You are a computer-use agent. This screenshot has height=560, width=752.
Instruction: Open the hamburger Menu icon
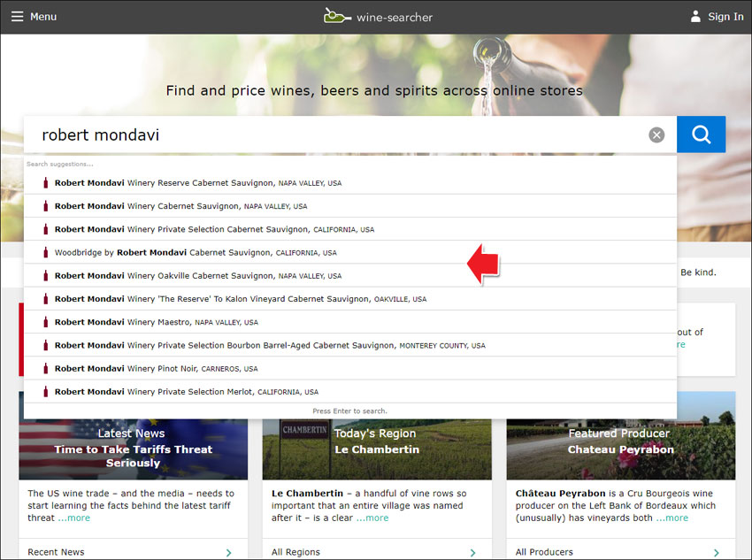click(18, 17)
